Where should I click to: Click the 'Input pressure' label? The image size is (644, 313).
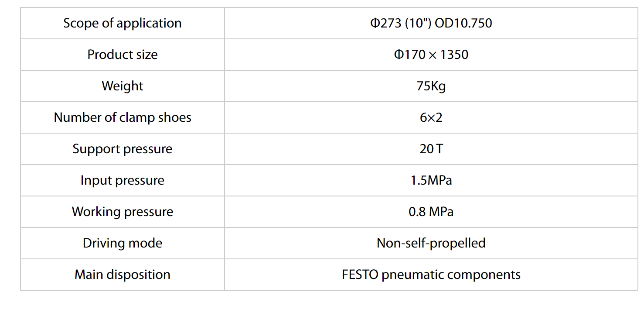tap(123, 180)
